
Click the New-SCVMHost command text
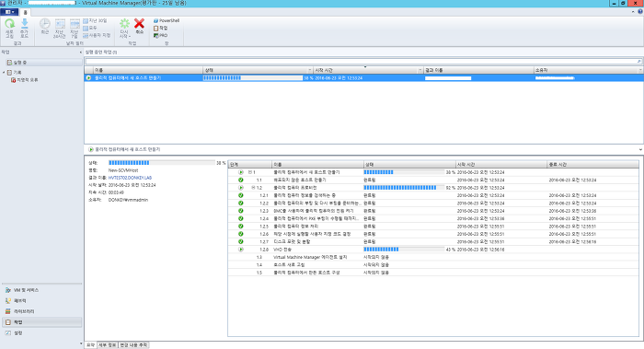[x=123, y=170]
